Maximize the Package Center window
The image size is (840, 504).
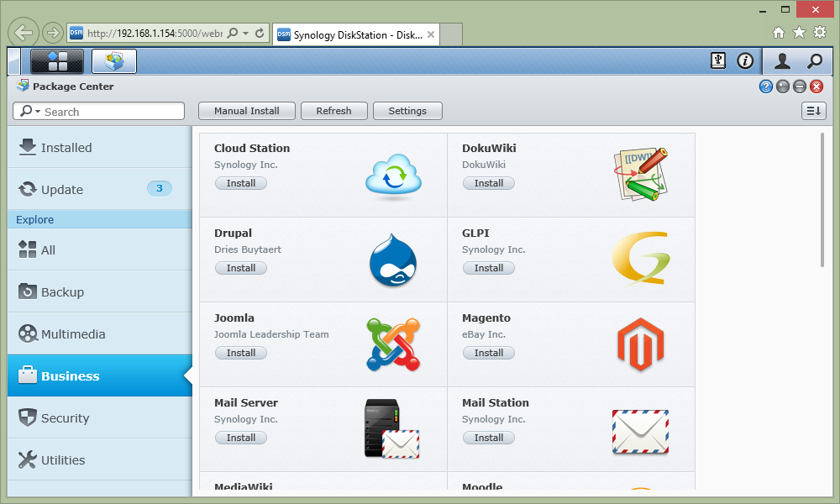coord(783,87)
